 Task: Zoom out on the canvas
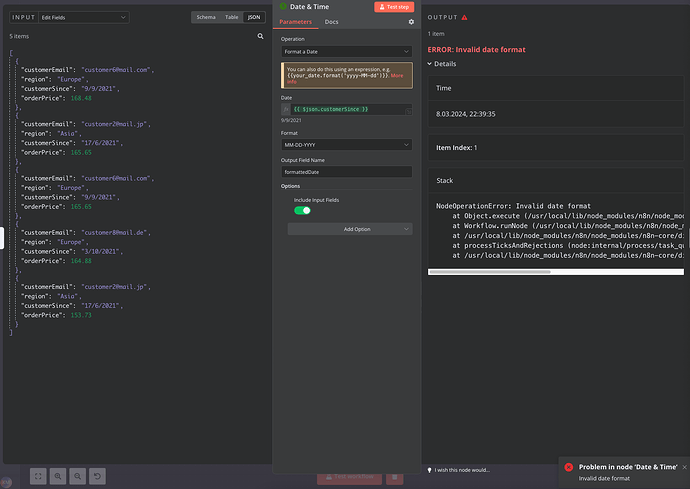(x=77, y=476)
